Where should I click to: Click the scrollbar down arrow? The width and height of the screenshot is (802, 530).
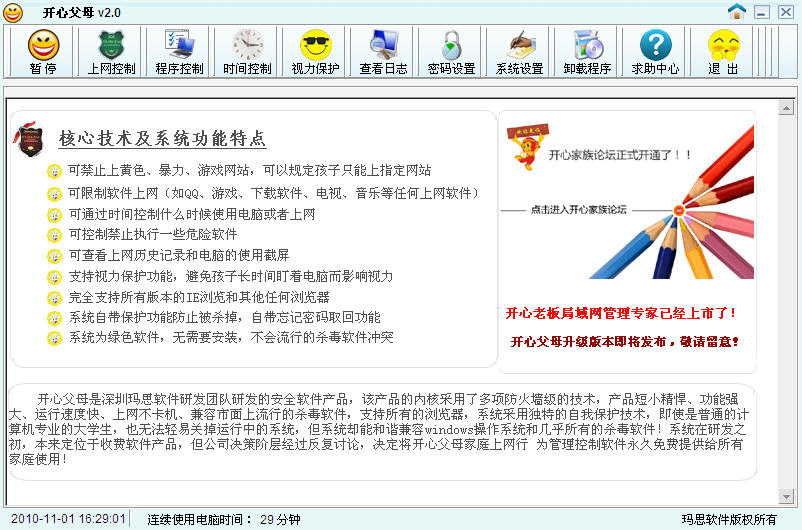[786, 497]
